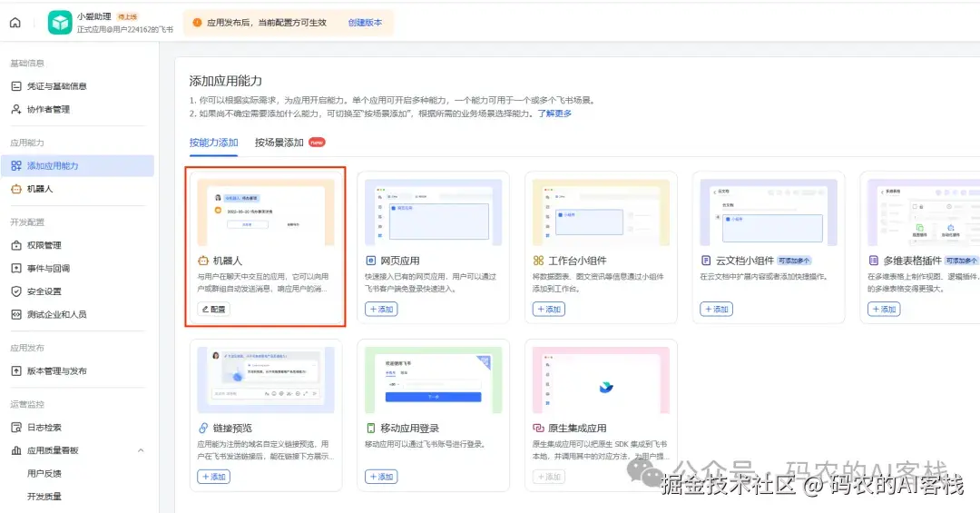Open 用户反馈 sub-item
Viewport: 980px width, 513px height.
44,474
